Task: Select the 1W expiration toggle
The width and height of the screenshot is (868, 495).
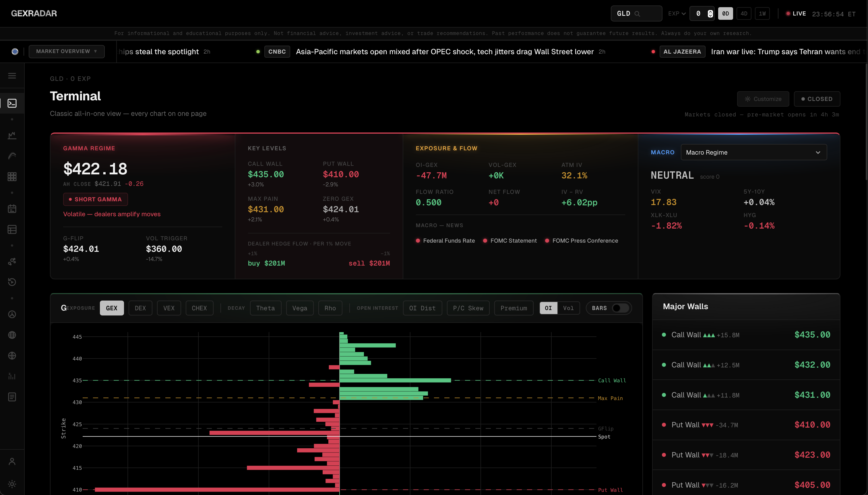Action: point(762,13)
